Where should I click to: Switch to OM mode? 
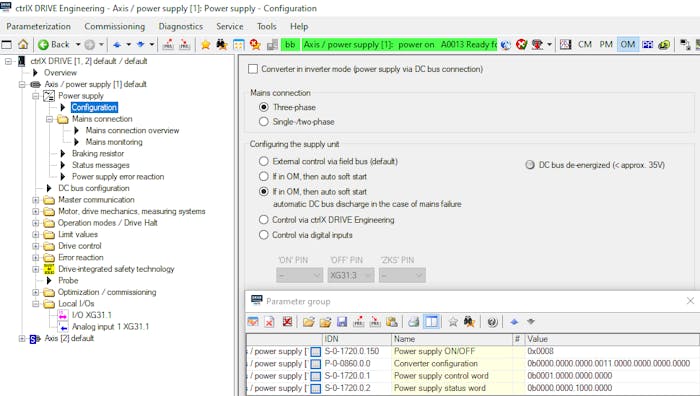pyautogui.click(x=628, y=44)
